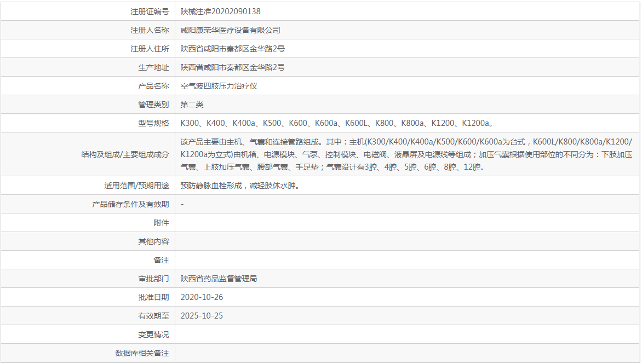Screen dimensions: 642x364
Task: Click the 型号规格 label cell
Action: click(88, 123)
